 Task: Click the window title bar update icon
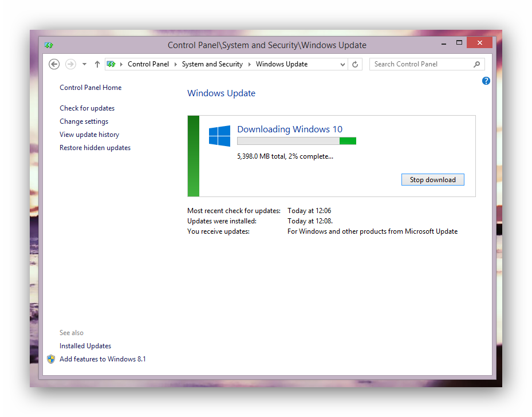[x=49, y=45]
